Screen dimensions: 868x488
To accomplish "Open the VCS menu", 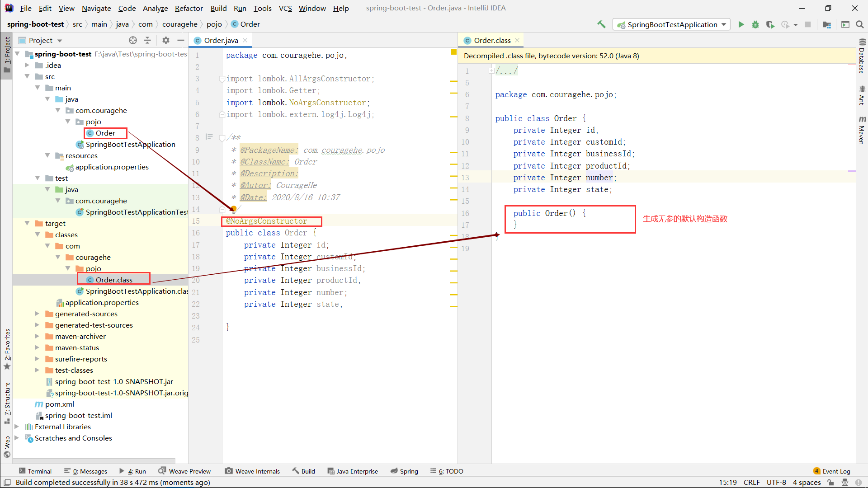I will click(285, 8).
